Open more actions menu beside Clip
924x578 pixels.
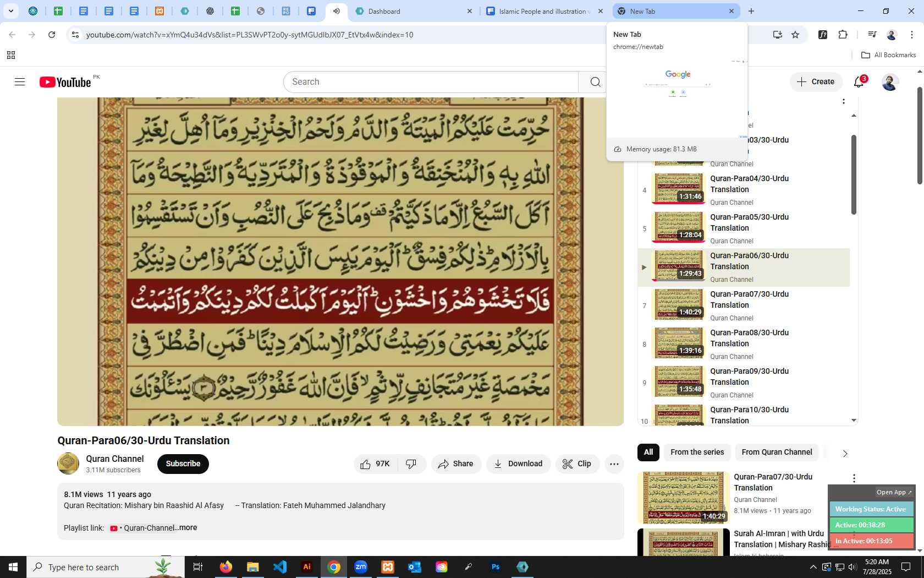(614, 464)
